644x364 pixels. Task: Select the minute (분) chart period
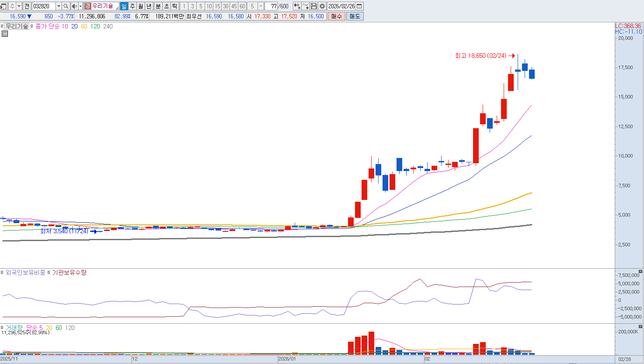158,6
